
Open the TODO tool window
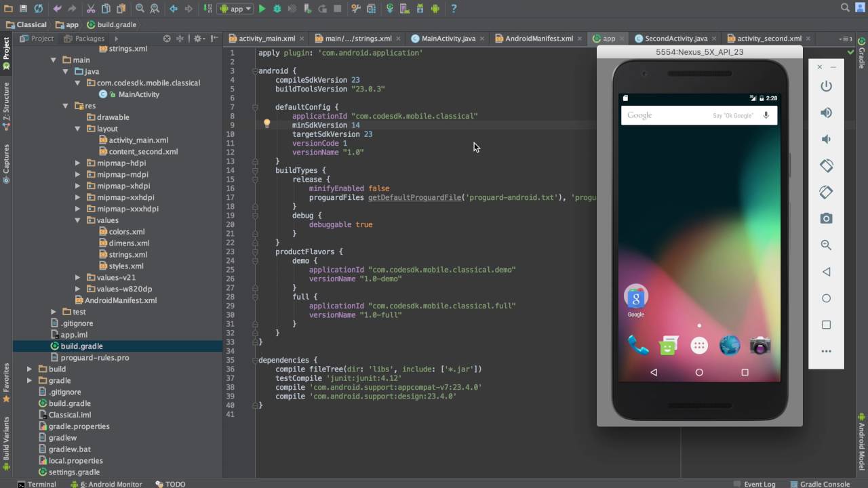click(171, 484)
